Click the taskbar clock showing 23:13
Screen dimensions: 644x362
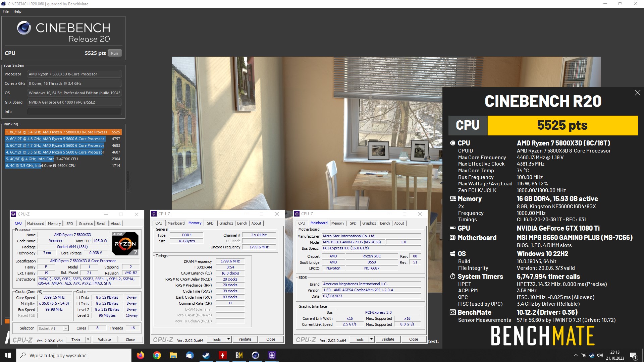615,355
